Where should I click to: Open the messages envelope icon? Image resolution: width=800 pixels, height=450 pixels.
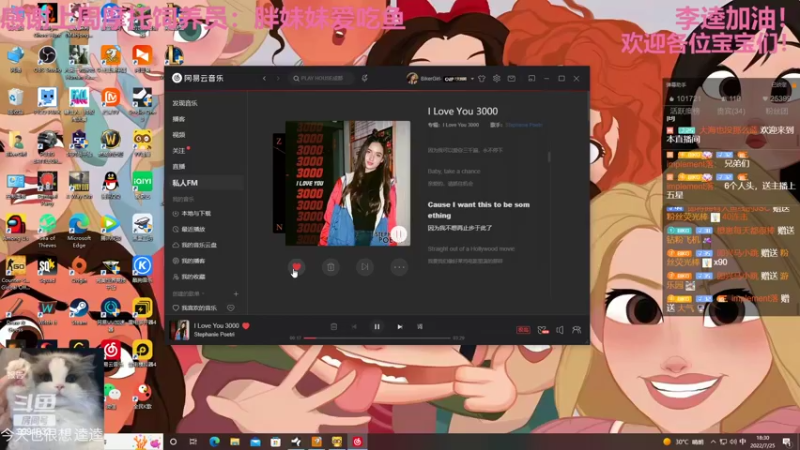point(512,79)
